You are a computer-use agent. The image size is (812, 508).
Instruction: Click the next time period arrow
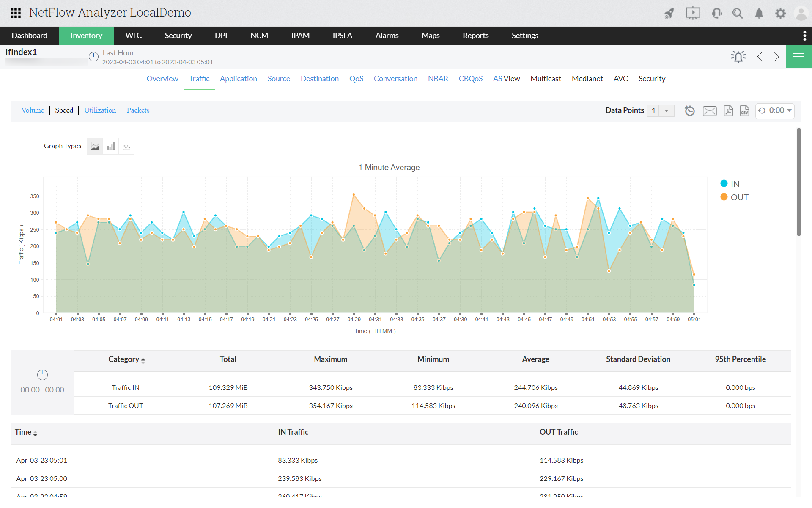pos(776,56)
